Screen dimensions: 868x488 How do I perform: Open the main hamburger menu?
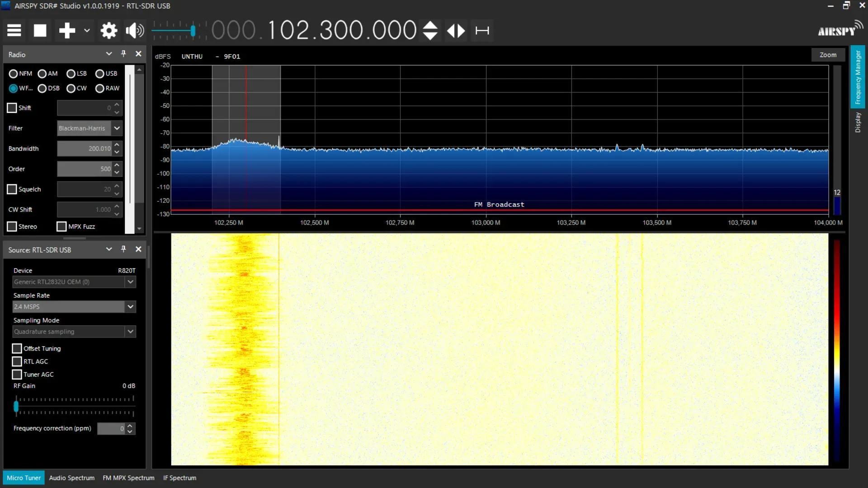(14, 30)
